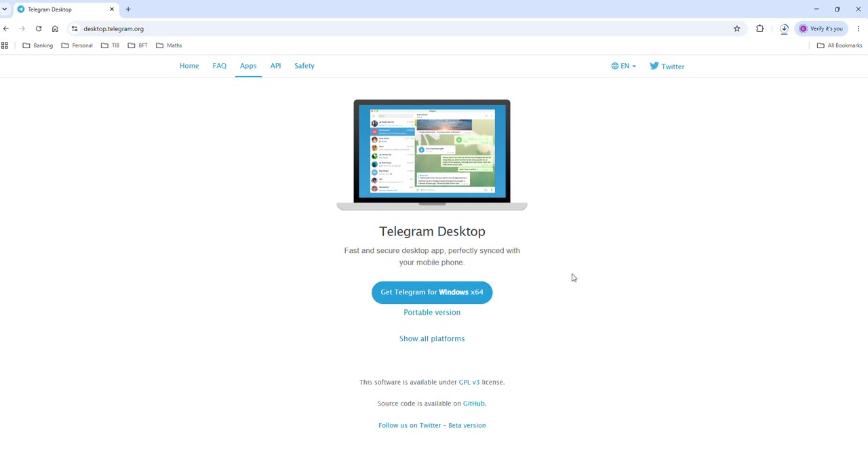Image resolution: width=868 pixels, height=449 pixels.
Task: Click the browser forward arrow
Action: pyautogui.click(x=22, y=28)
